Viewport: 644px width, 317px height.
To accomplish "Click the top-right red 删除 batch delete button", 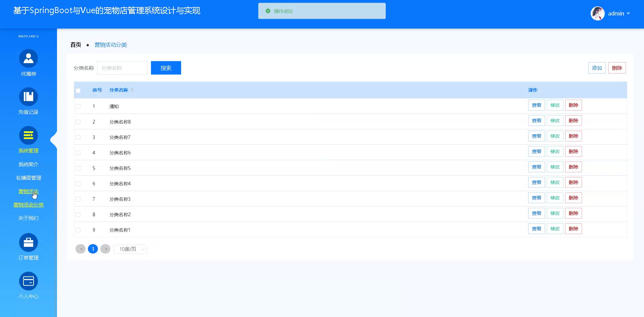I will point(617,68).
